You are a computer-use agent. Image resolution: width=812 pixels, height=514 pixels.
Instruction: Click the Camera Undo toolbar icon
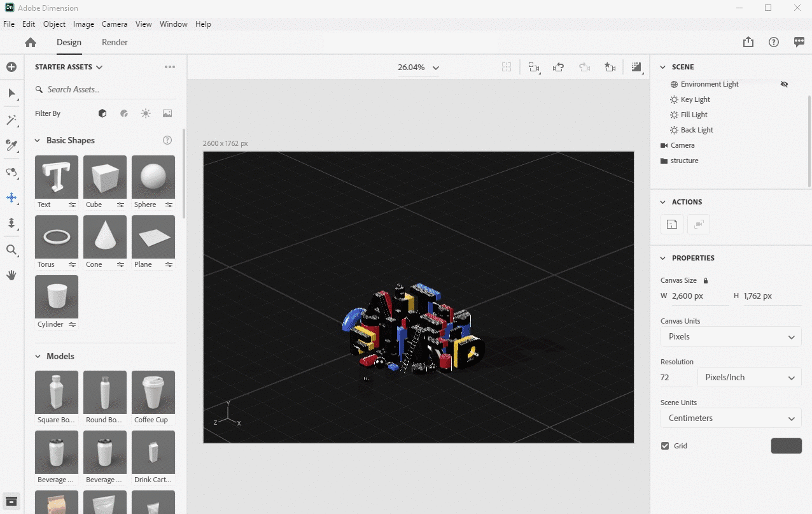coord(559,67)
